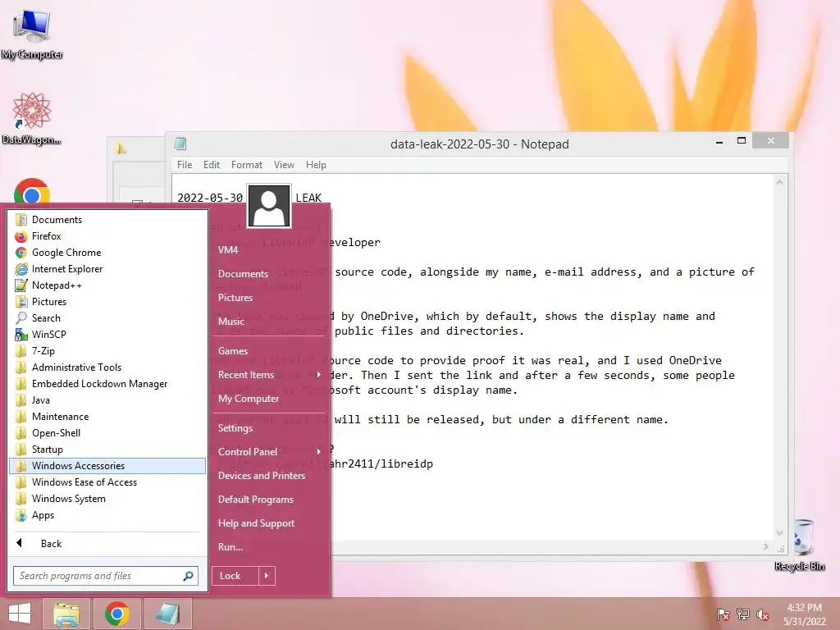Viewport: 840px width, 630px height.
Task: Open the Startup folder
Action: tap(107, 450)
